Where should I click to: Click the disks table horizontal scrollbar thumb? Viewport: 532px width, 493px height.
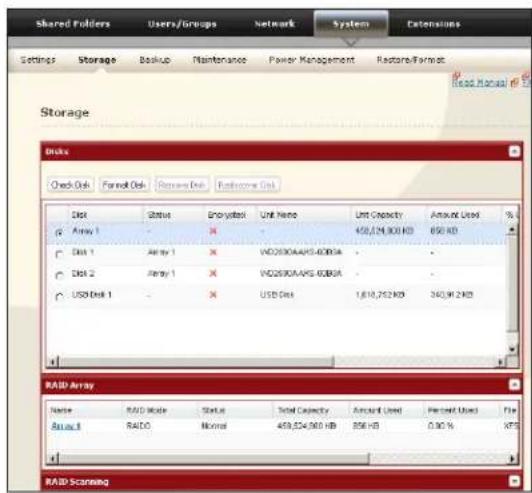pos(196,362)
